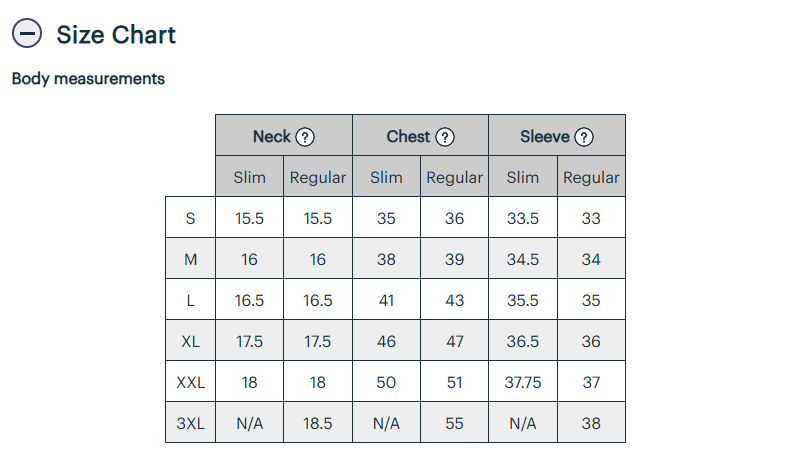The height and width of the screenshot is (468, 798).
Task: Select the XXL size row label
Action: [190, 382]
